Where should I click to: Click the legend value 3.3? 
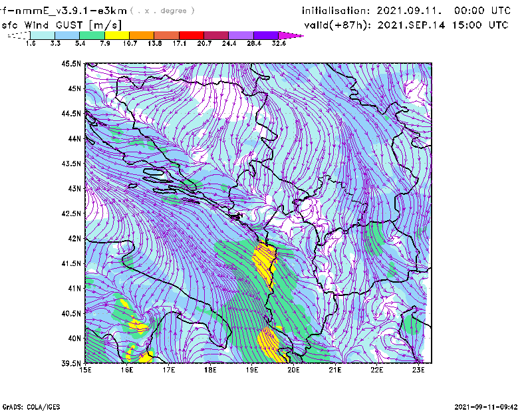(x=55, y=43)
